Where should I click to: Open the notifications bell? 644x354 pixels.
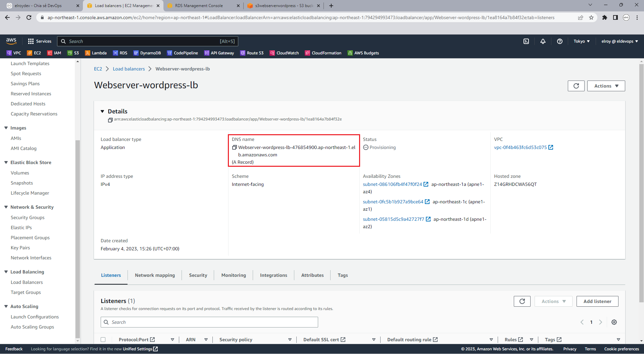tap(543, 41)
